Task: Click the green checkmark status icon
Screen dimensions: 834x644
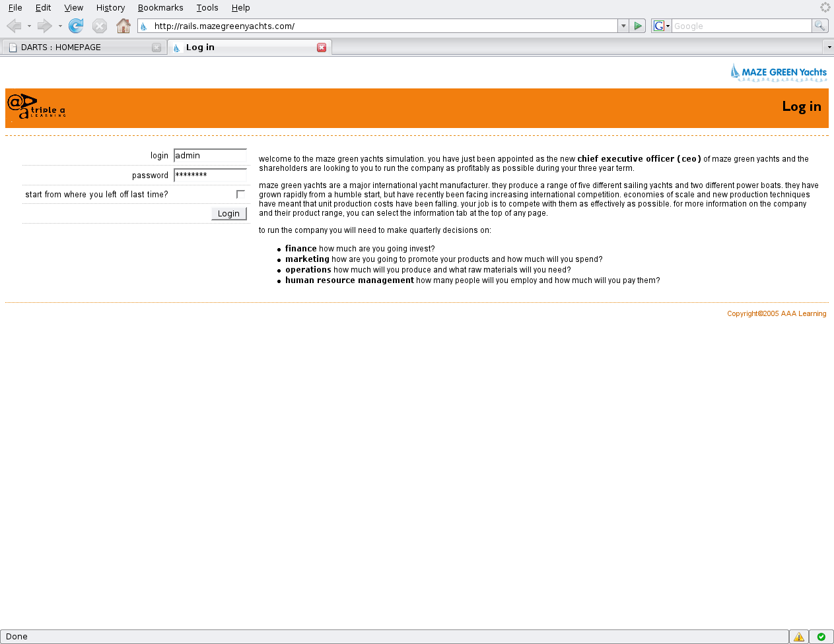Action: [x=821, y=637]
